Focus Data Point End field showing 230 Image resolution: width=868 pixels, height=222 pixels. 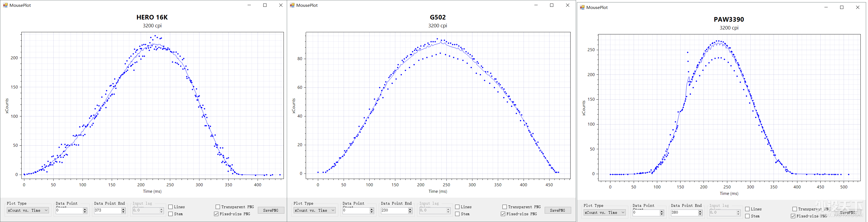[x=394, y=211]
